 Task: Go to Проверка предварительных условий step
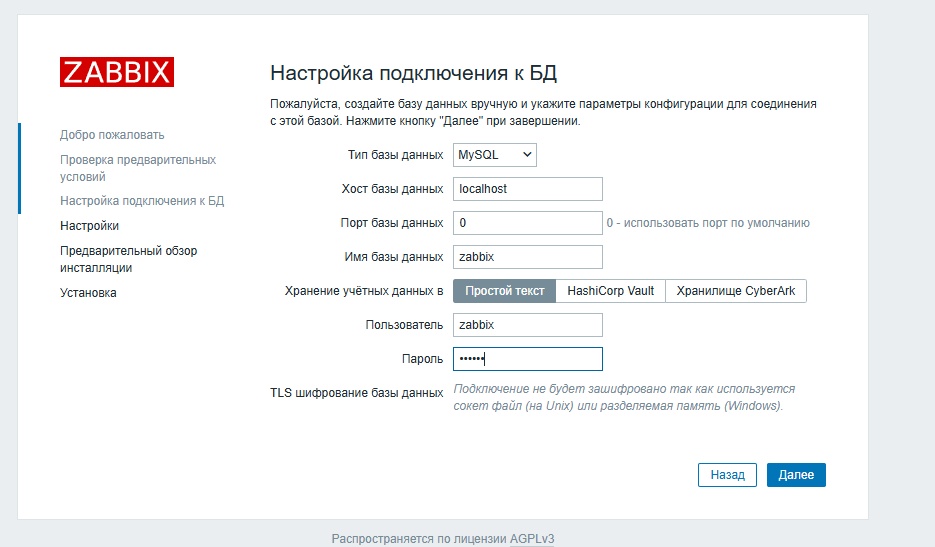137,168
